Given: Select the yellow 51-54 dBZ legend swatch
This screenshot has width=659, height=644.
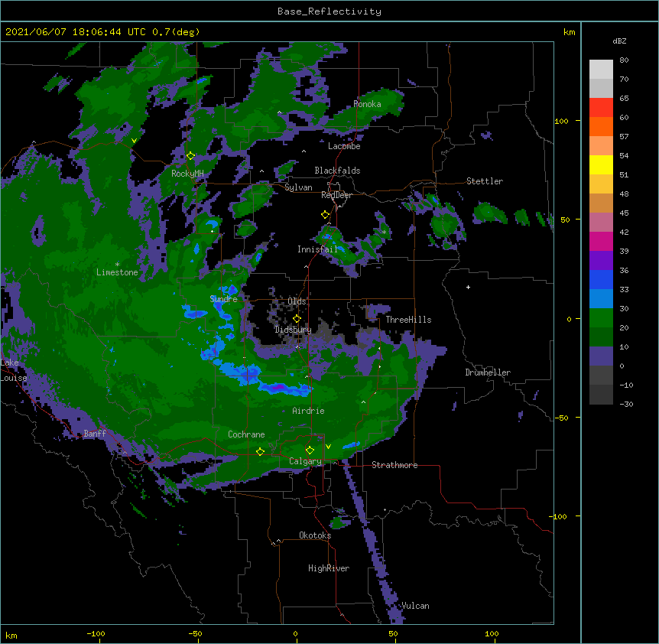Looking at the screenshot, I should pos(601,164).
